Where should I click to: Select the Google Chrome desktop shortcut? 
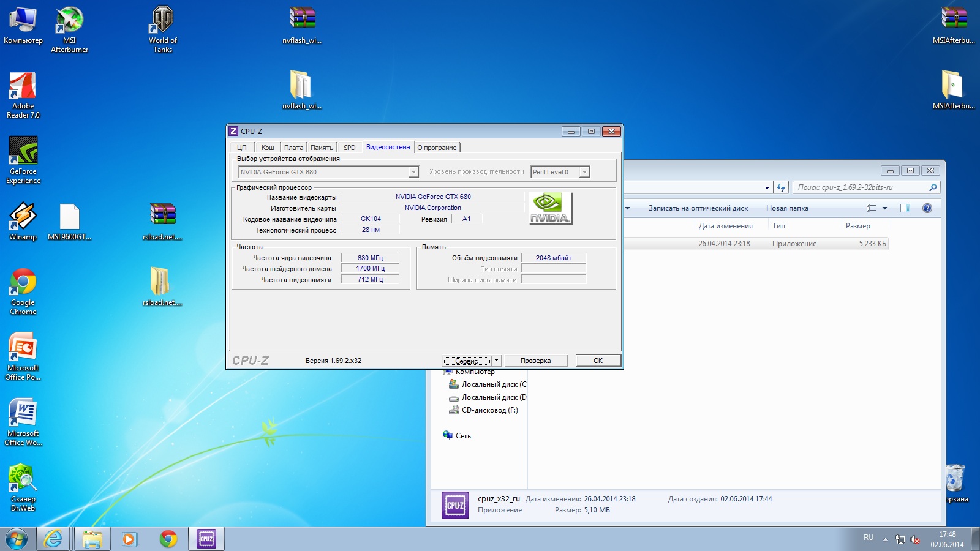[23, 291]
